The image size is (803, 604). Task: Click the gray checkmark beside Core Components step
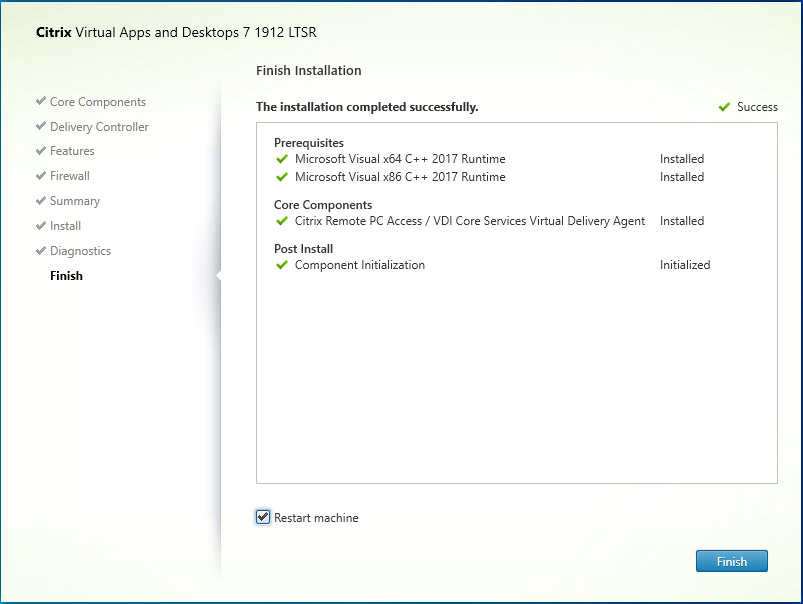(41, 101)
